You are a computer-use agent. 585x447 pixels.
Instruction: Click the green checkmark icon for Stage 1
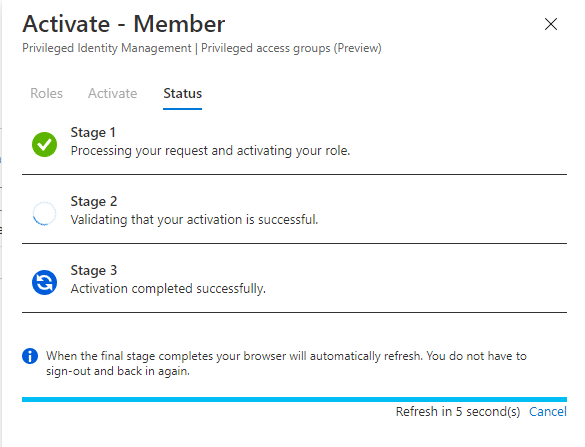coord(44,144)
